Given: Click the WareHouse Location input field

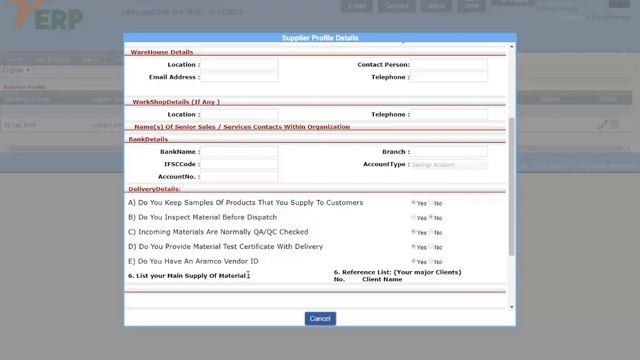Looking at the screenshot, I should 239,64.
